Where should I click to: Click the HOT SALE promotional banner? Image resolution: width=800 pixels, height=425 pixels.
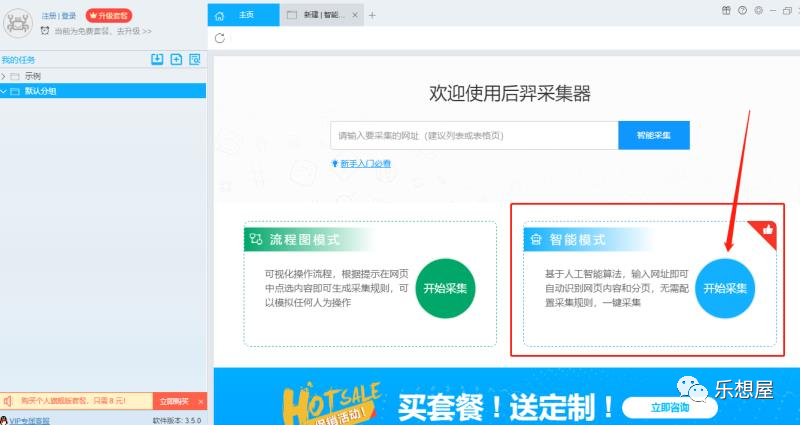tap(507, 396)
